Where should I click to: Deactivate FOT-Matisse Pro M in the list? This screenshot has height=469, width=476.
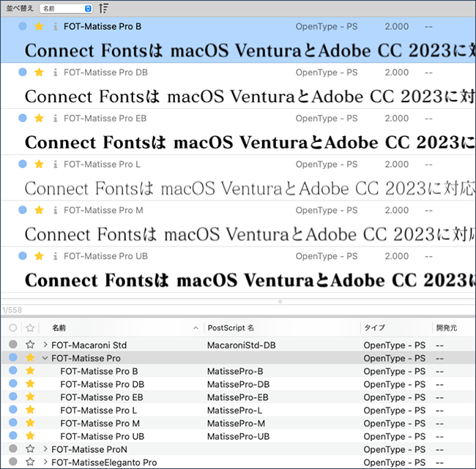[13, 422]
